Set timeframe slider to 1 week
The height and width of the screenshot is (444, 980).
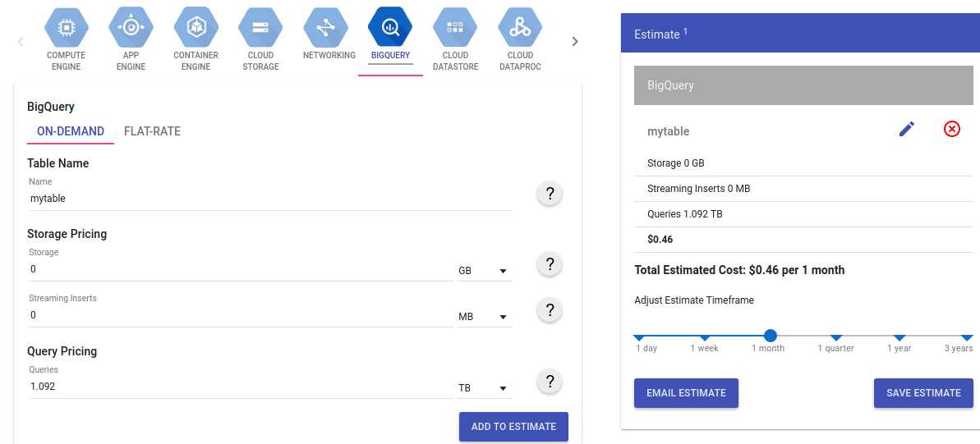pos(704,338)
